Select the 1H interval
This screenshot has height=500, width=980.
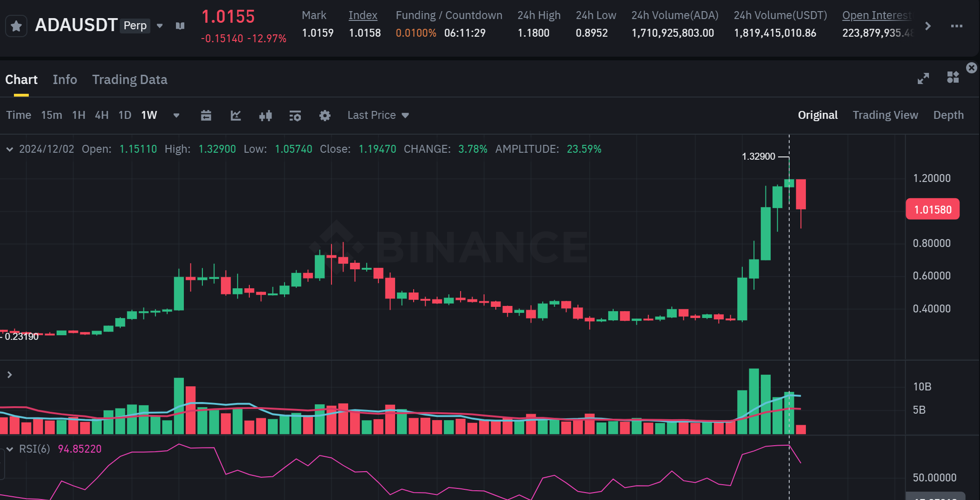78,115
